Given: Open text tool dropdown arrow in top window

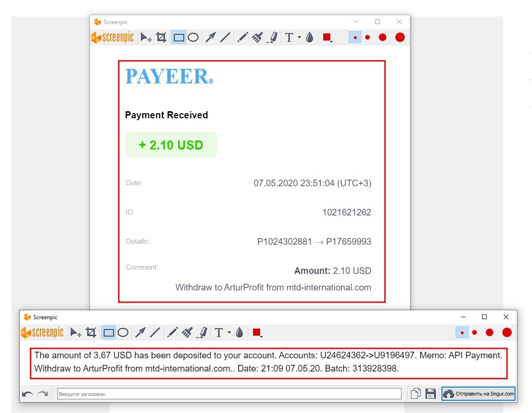Looking at the screenshot, I should click(x=299, y=37).
